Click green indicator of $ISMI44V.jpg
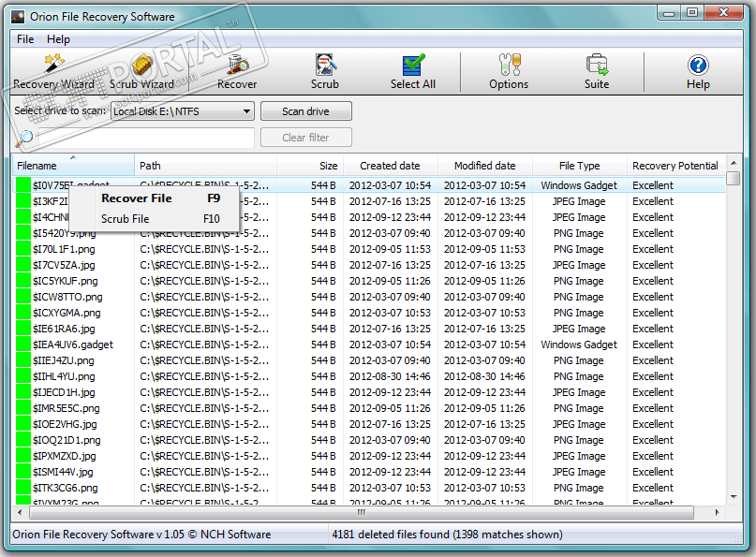Viewport: 756px width, 557px height. click(x=23, y=472)
